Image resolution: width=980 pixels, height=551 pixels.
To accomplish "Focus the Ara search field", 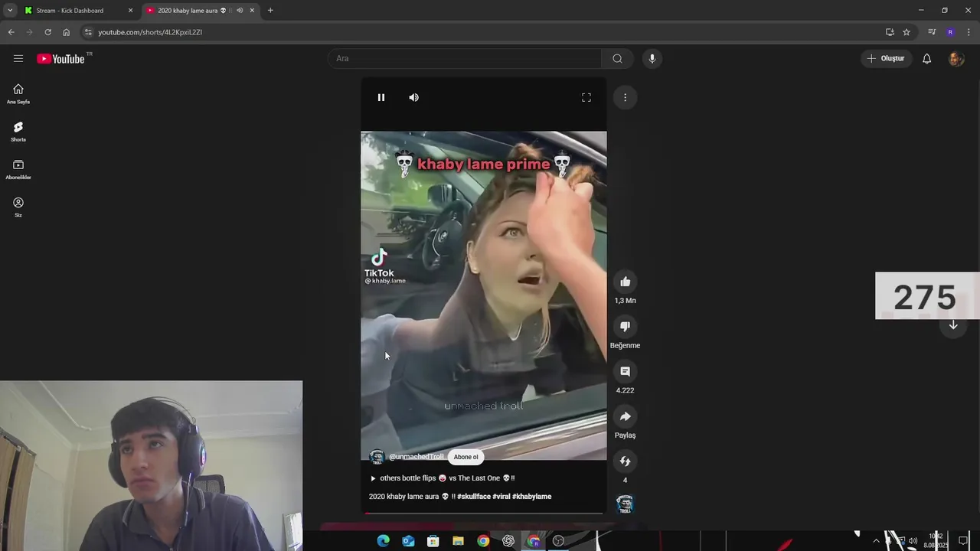I will click(x=465, y=58).
